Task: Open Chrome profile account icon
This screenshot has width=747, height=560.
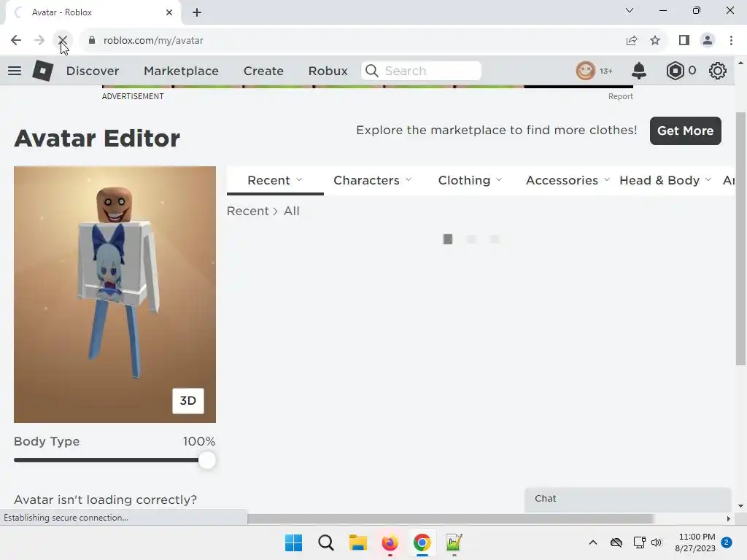Action: coord(708,40)
